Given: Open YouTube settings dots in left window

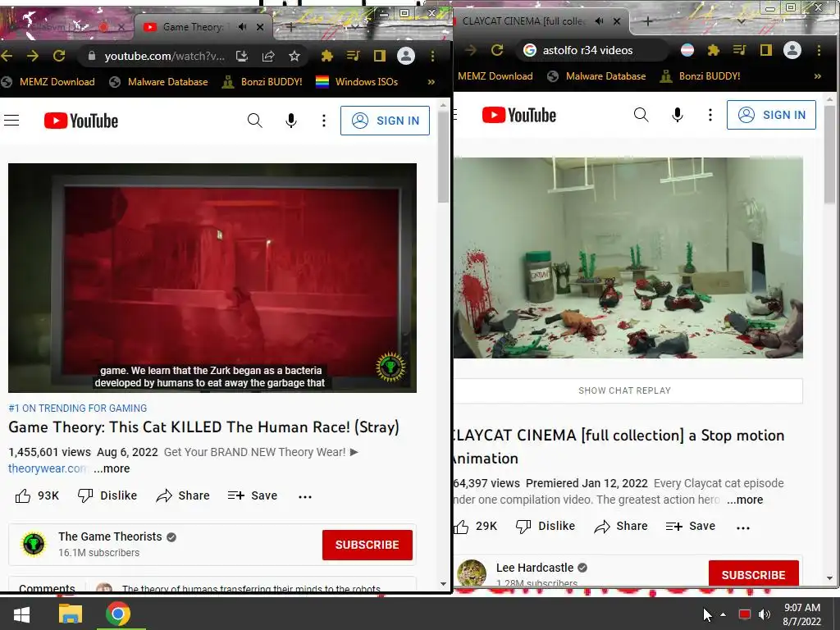Looking at the screenshot, I should tap(323, 121).
